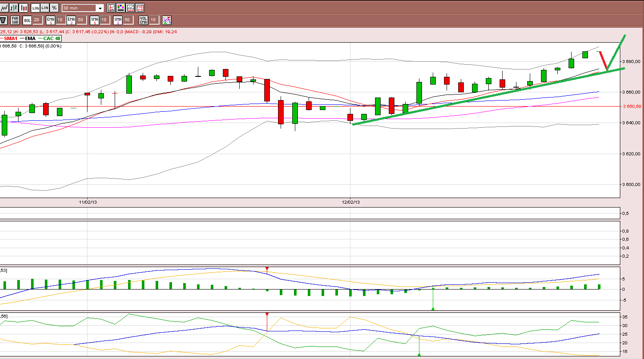Image resolution: width=644 pixels, height=359 pixels.
Task: Toggle the percent scale button
Action: [54, 8]
